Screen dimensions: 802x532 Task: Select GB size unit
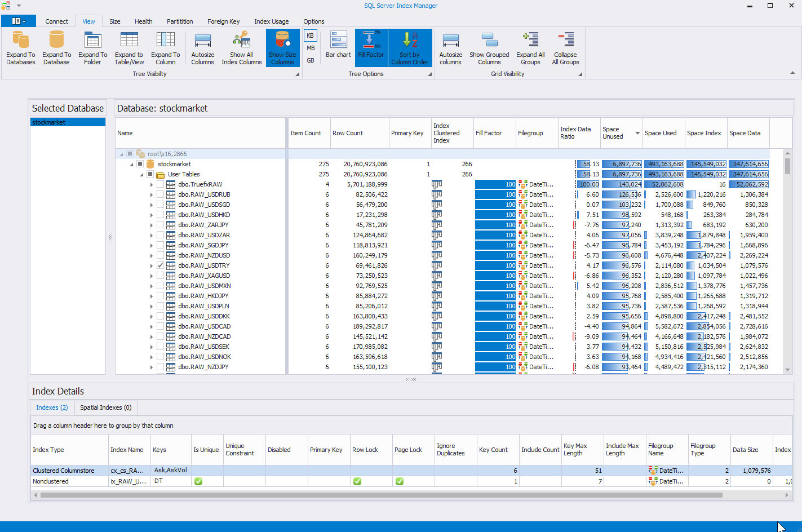(x=310, y=60)
